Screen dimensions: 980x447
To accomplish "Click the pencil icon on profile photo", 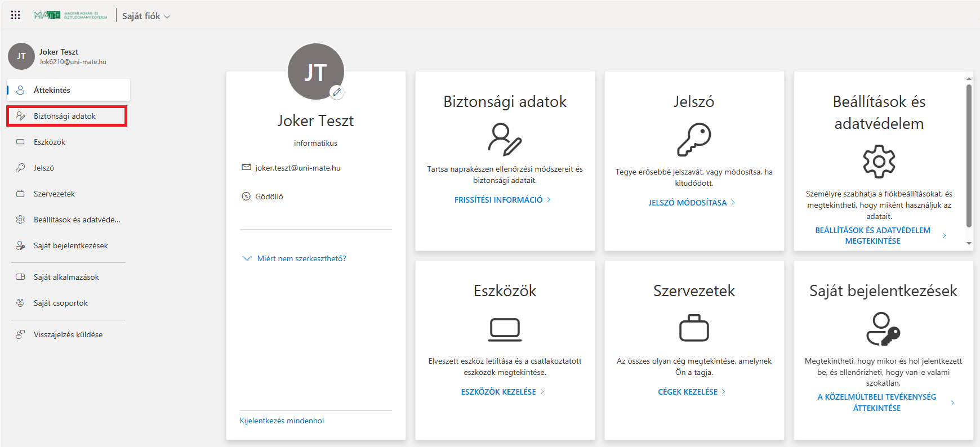I will (337, 92).
